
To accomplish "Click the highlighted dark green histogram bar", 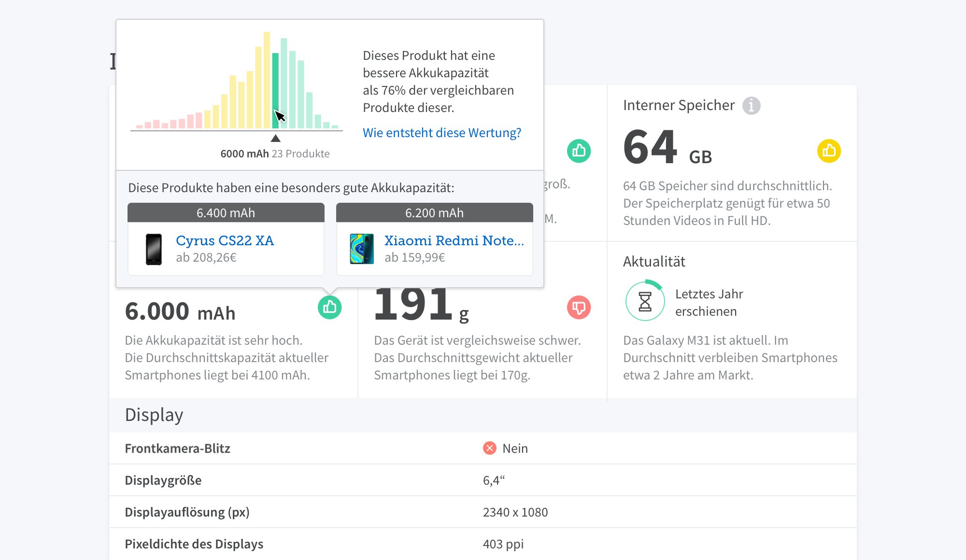I will 275,82.
